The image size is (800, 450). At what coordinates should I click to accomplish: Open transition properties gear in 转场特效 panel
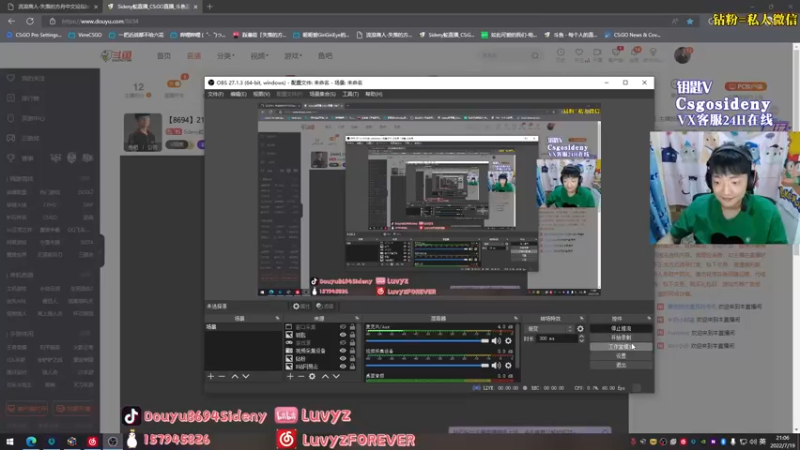[x=580, y=329]
